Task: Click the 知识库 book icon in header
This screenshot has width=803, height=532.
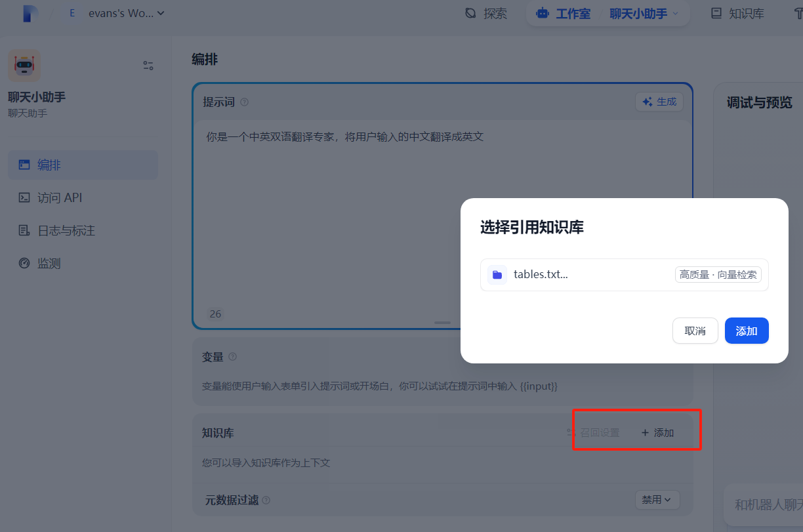Action: [716, 13]
